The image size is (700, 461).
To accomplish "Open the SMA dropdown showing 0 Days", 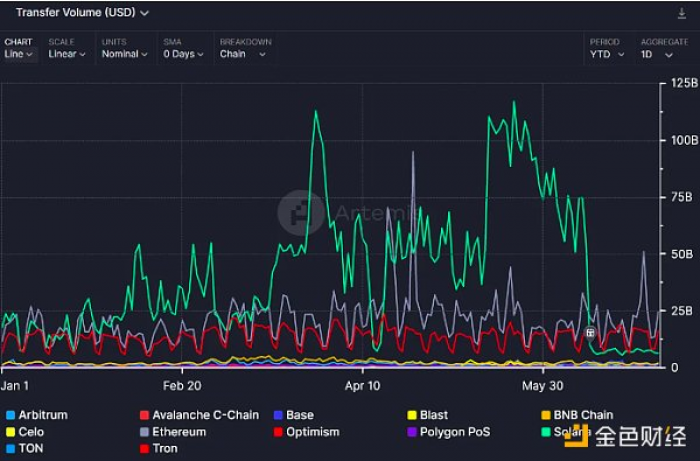I will [x=183, y=48].
